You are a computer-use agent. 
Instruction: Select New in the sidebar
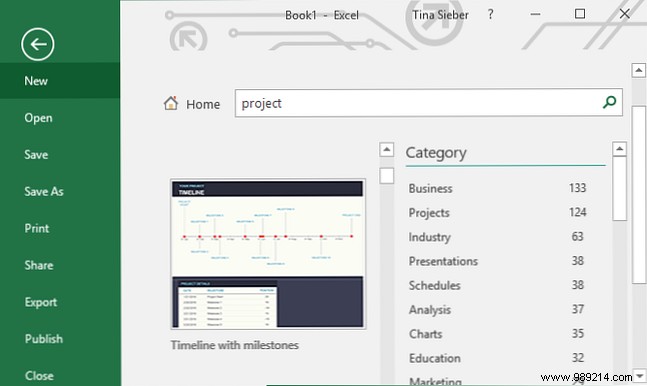pyautogui.click(x=60, y=81)
